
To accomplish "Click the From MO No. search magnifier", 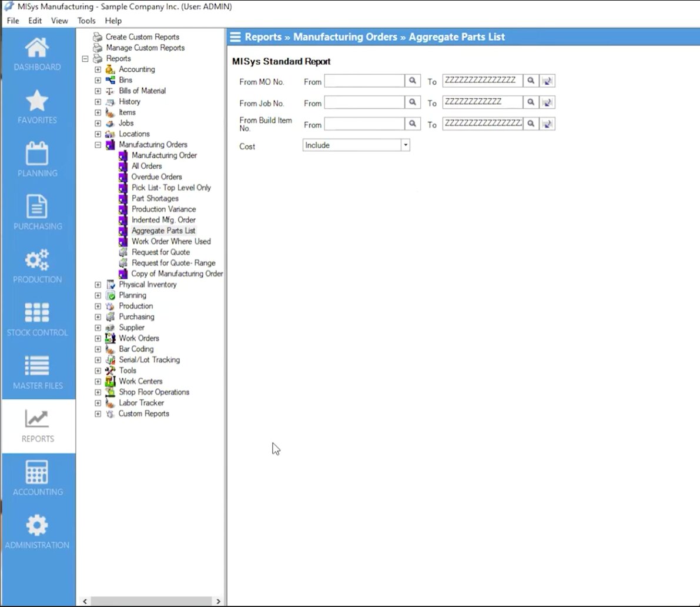I will tap(413, 81).
